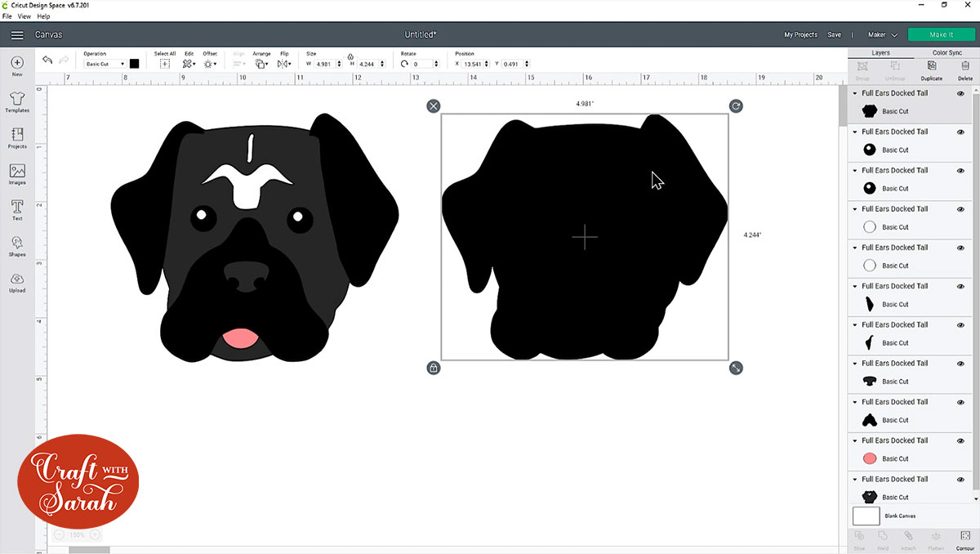Toggle visibility of the pink tongue layer
Image resolution: width=980 pixels, height=554 pixels.
click(x=960, y=440)
